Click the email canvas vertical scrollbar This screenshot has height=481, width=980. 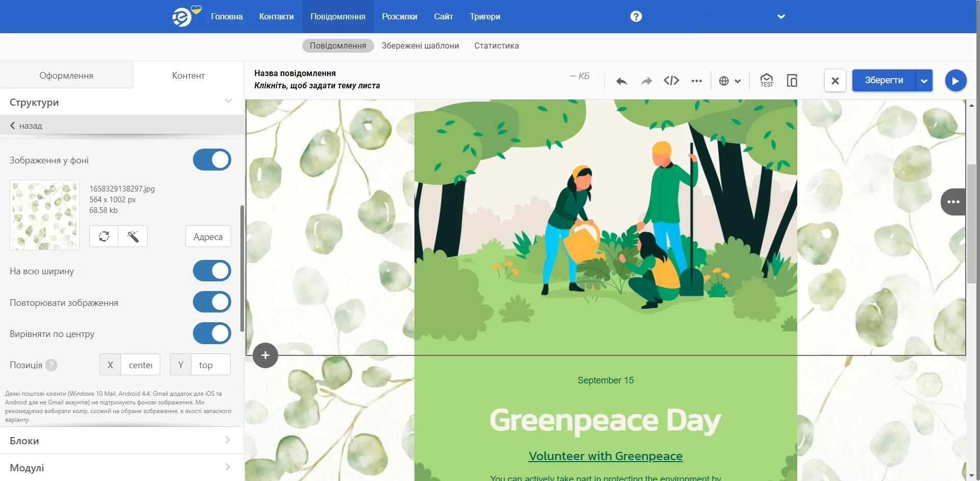971,224
